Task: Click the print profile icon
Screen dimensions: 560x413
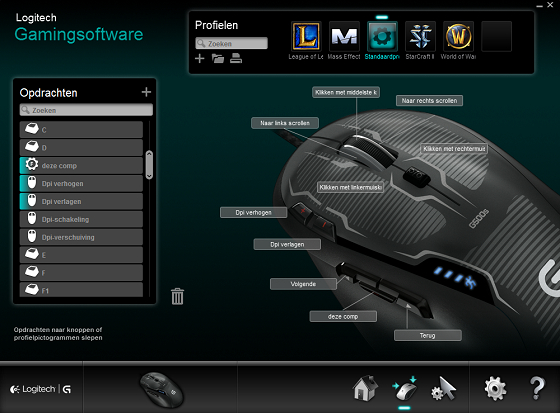Action: (x=236, y=58)
